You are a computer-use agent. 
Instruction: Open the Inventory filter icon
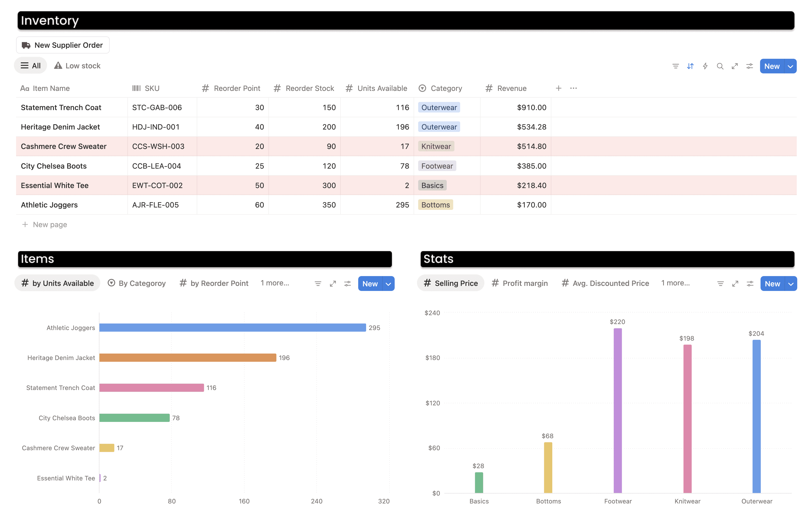click(675, 66)
